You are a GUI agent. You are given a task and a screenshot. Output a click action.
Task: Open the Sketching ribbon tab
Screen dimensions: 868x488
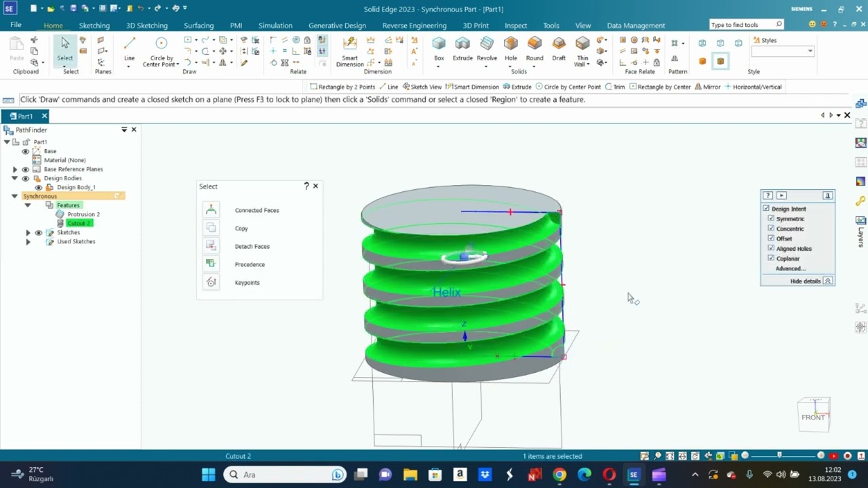click(x=94, y=25)
